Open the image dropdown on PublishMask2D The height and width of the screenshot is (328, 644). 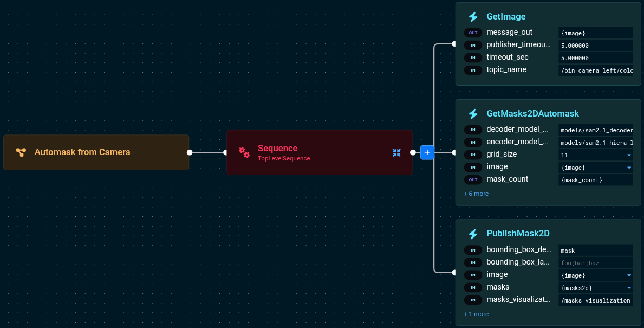(x=628, y=275)
